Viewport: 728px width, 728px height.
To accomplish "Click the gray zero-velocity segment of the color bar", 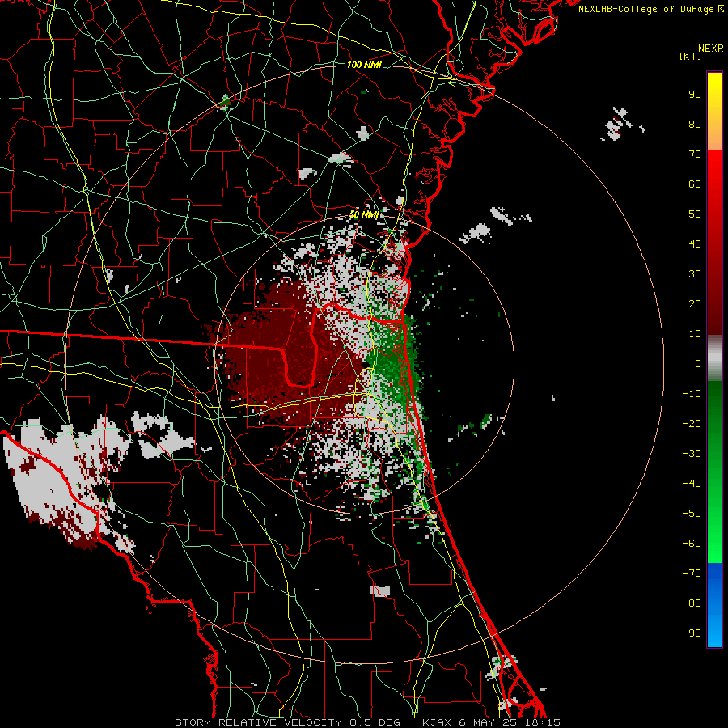I will [x=714, y=358].
